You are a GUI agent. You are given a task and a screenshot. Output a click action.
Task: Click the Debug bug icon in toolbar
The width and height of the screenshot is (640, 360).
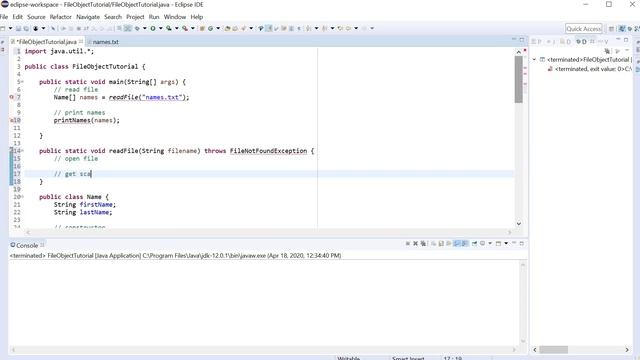[x=137, y=29]
